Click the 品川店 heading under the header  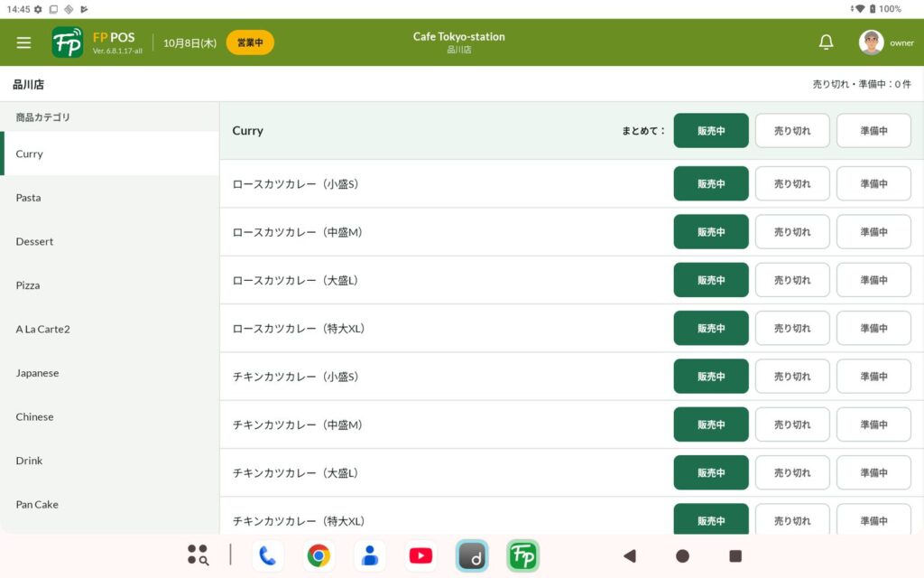[28, 84]
